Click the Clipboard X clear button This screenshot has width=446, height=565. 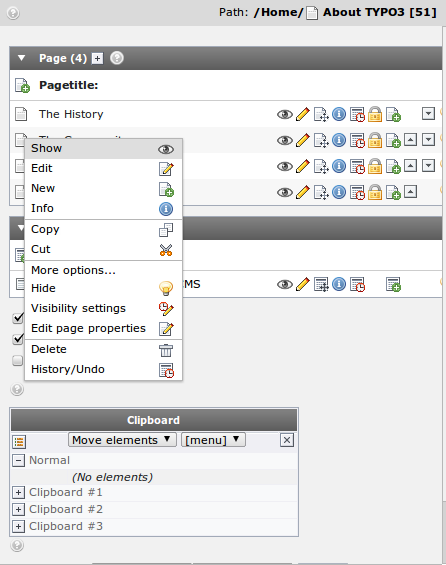tap(287, 440)
